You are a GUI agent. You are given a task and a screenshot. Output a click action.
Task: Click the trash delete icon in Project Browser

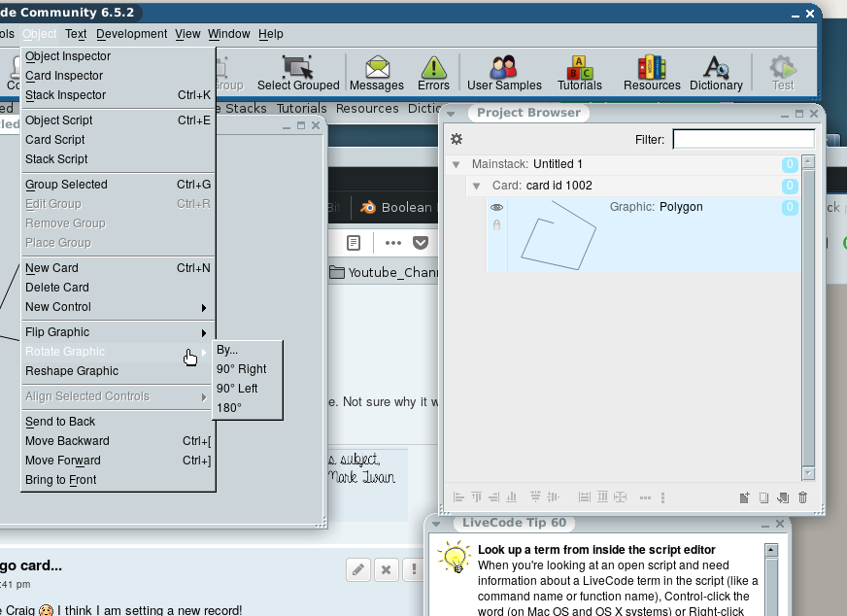(802, 497)
